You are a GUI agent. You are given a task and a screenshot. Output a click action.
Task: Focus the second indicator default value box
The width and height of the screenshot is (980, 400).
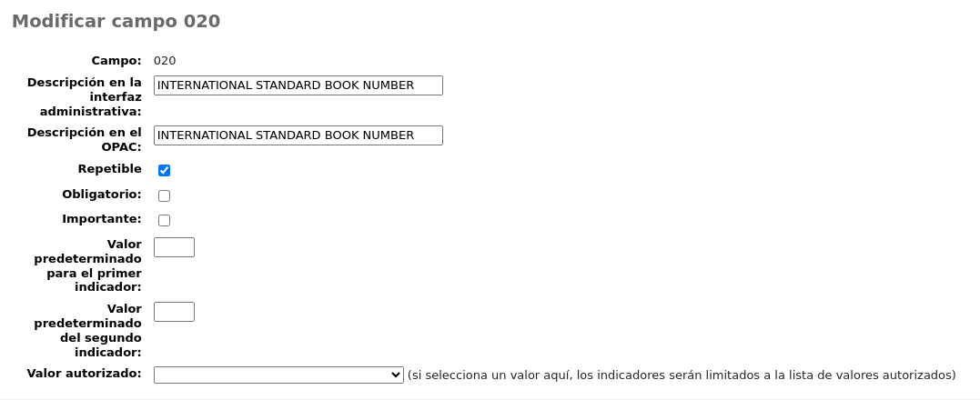click(174, 312)
